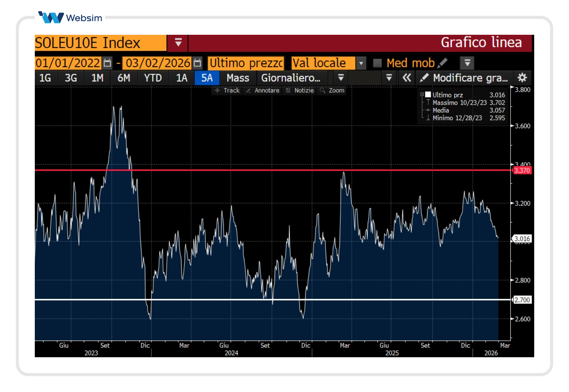Open the start date calendar picker
Image resolution: width=569 pixels, height=392 pixels.
107,63
